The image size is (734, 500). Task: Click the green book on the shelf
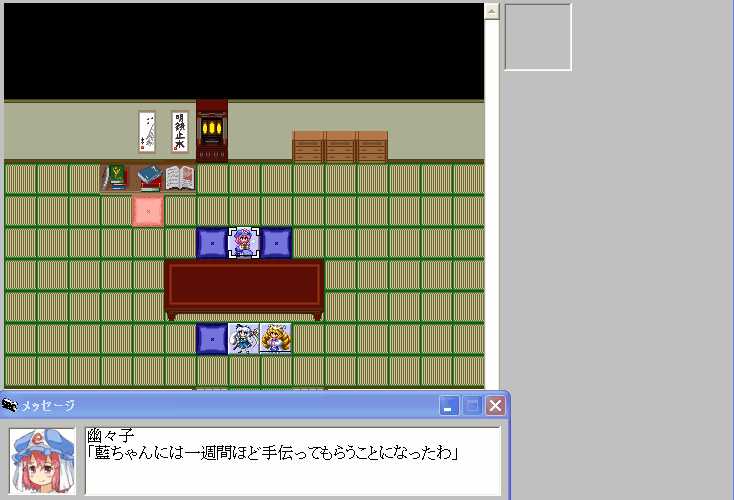(116, 177)
